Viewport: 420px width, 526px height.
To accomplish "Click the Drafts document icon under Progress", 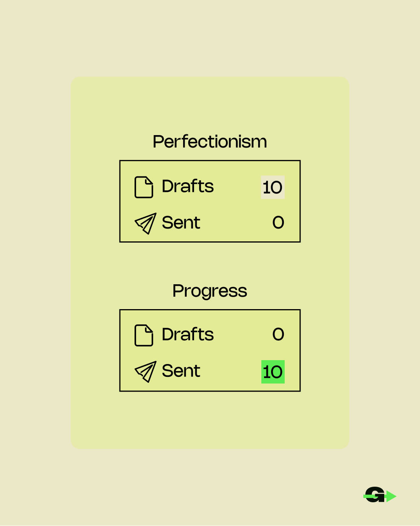I will (144, 335).
